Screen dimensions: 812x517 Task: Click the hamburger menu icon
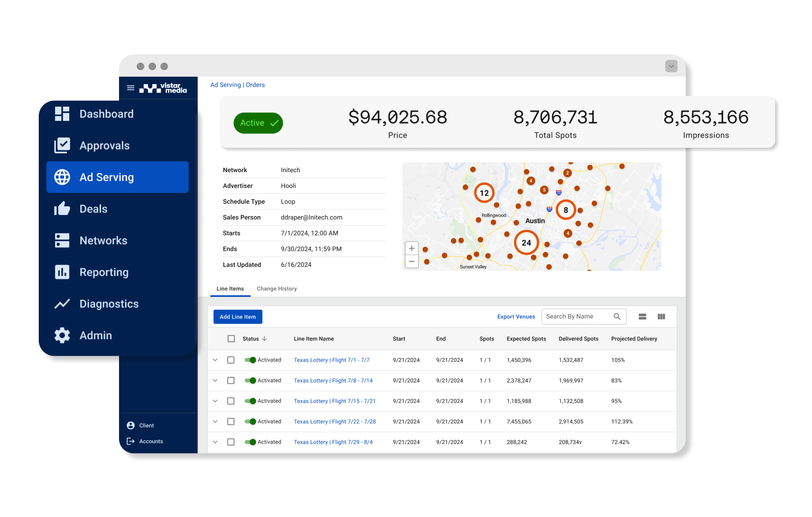coord(131,88)
